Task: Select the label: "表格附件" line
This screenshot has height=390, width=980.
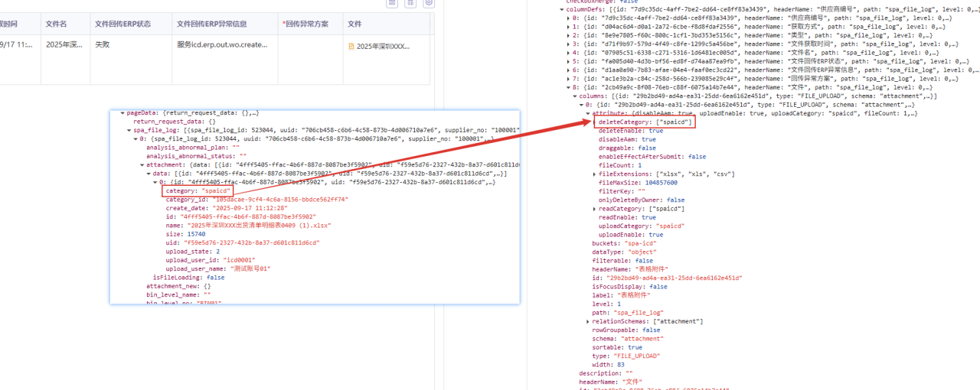Action: pyautogui.click(x=621, y=295)
